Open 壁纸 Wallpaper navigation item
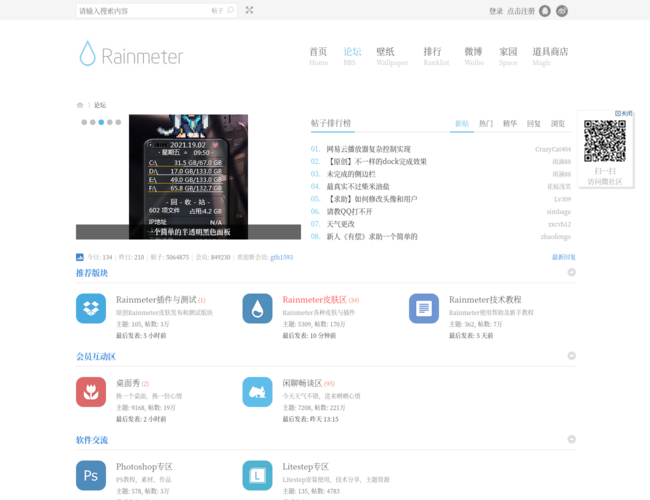This screenshot has width=650, height=500. click(x=392, y=56)
